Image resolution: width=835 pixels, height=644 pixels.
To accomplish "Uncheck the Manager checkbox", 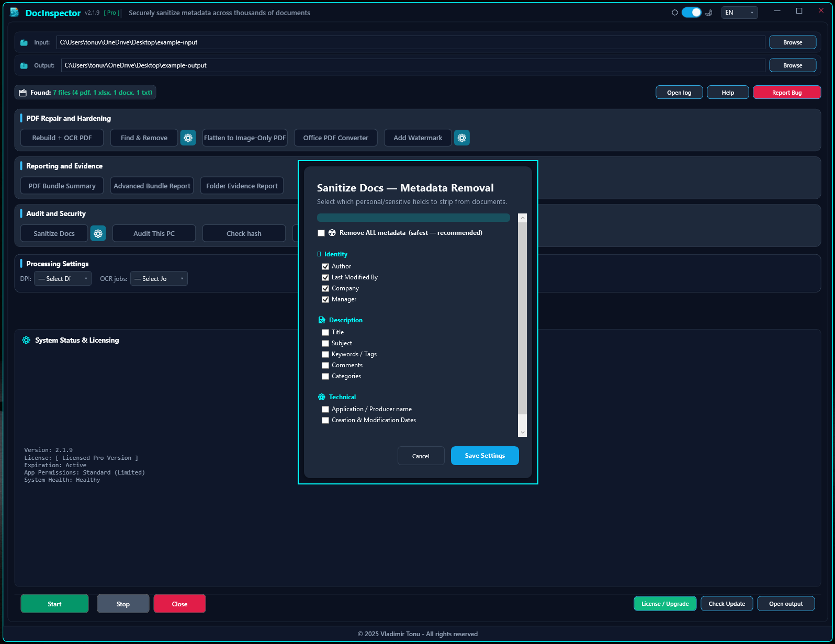I will pos(325,299).
